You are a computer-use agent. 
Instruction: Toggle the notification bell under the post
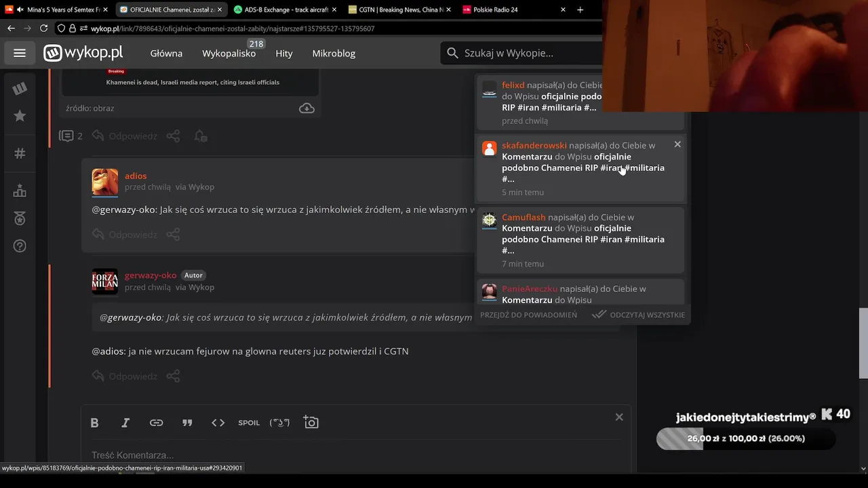tap(200, 136)
